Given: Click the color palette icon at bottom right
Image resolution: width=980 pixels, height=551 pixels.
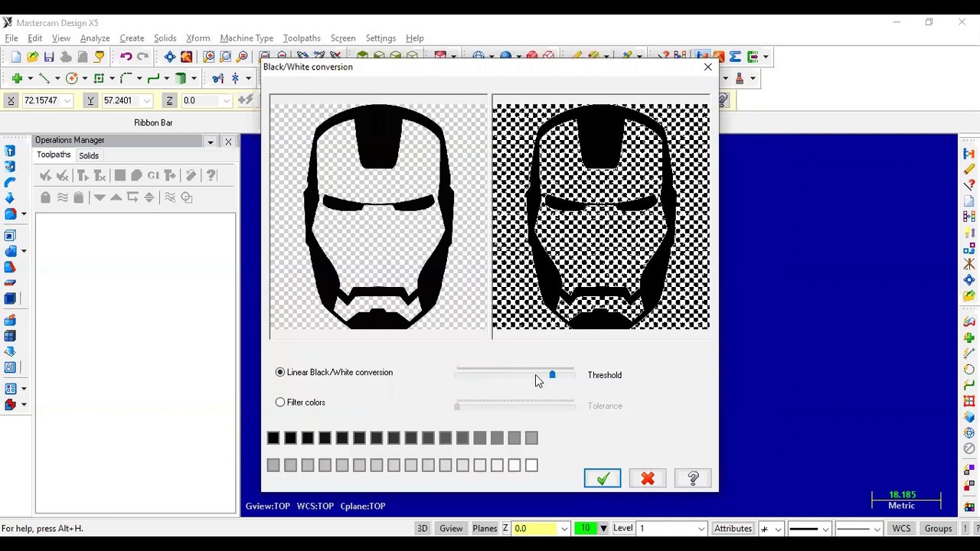Looking at the screenshot, I should pos(969,507).
